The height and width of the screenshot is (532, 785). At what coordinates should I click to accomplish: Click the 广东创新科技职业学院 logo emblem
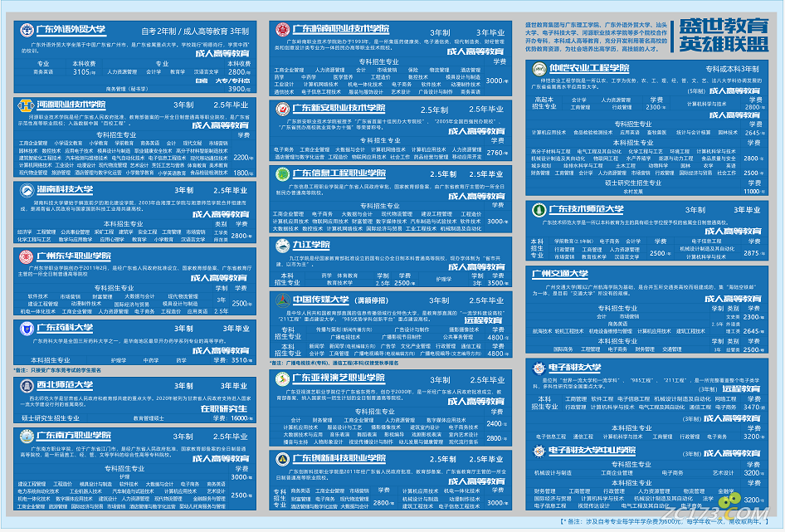(x=282, y=459)
